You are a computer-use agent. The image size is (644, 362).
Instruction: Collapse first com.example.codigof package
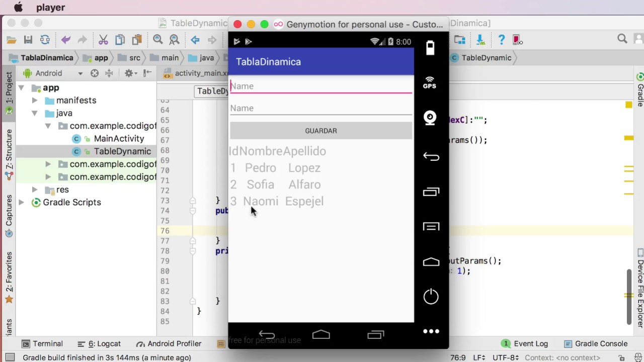pos(48,126)
